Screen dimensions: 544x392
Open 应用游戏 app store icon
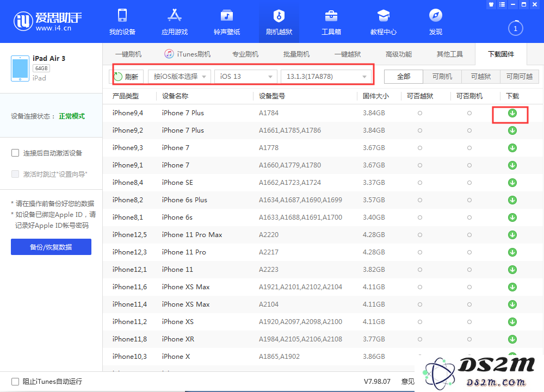coord(175,16)
